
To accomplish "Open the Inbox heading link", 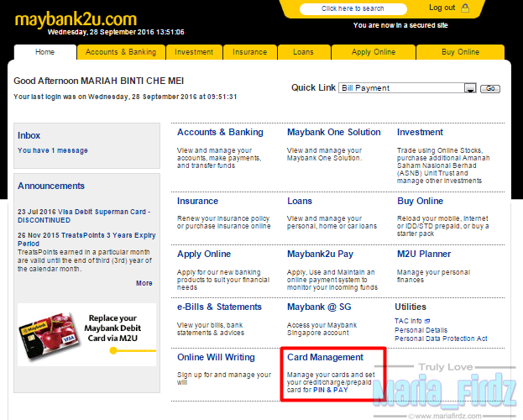I will [29, 135].
